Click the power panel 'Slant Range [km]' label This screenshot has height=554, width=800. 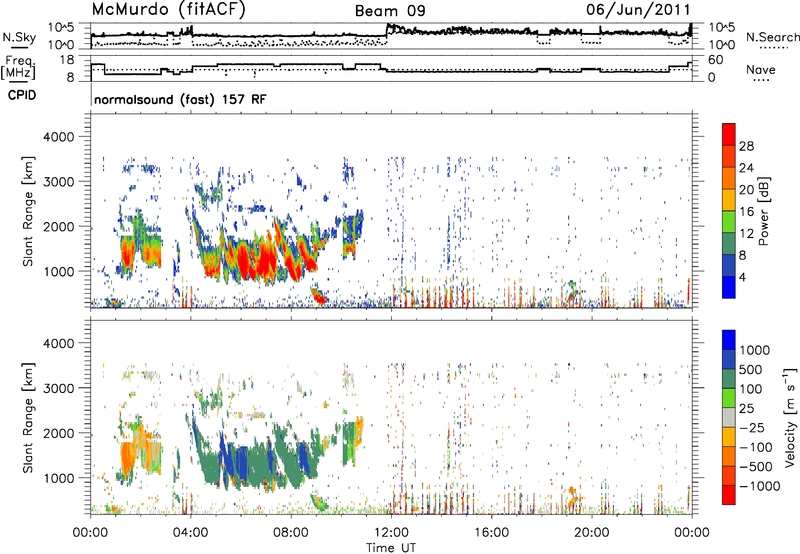(x=28, y=211)
